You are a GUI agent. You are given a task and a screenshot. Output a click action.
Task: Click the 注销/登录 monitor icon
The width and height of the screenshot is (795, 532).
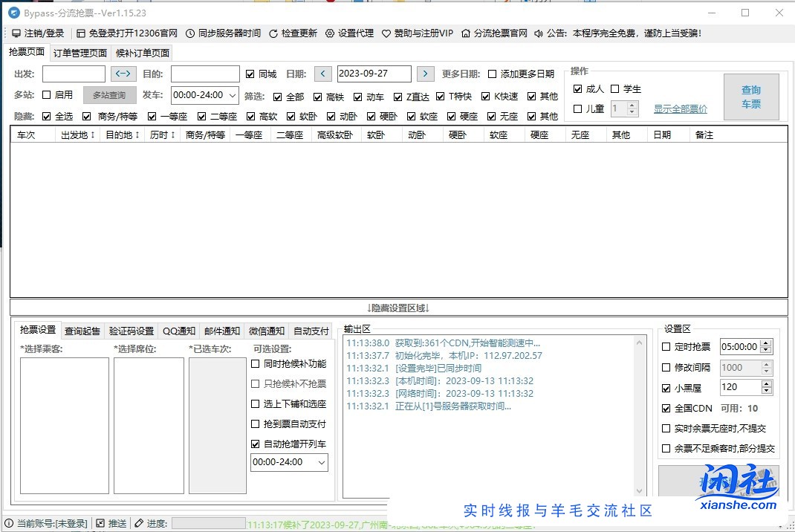coord(16,33)
